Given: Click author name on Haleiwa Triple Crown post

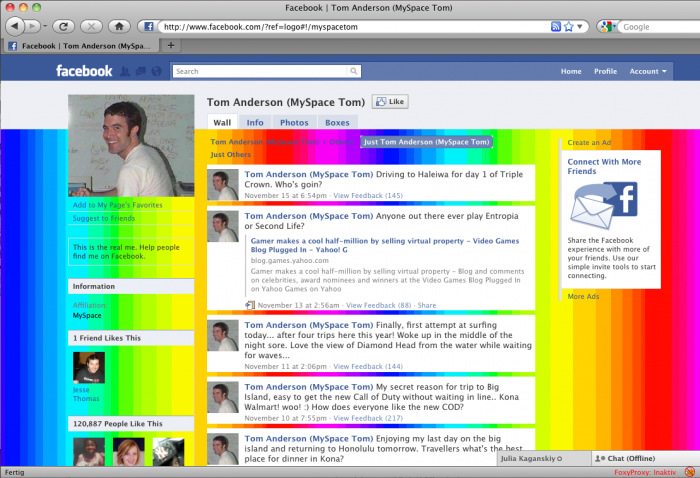Looking at the screenshot, I should tap(308, 174).
